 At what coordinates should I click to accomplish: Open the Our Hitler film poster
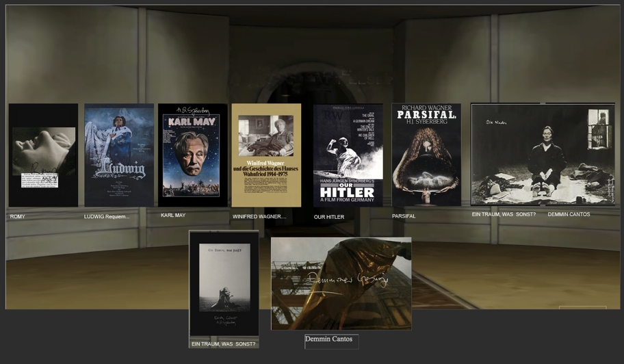(x=348, y=155)
